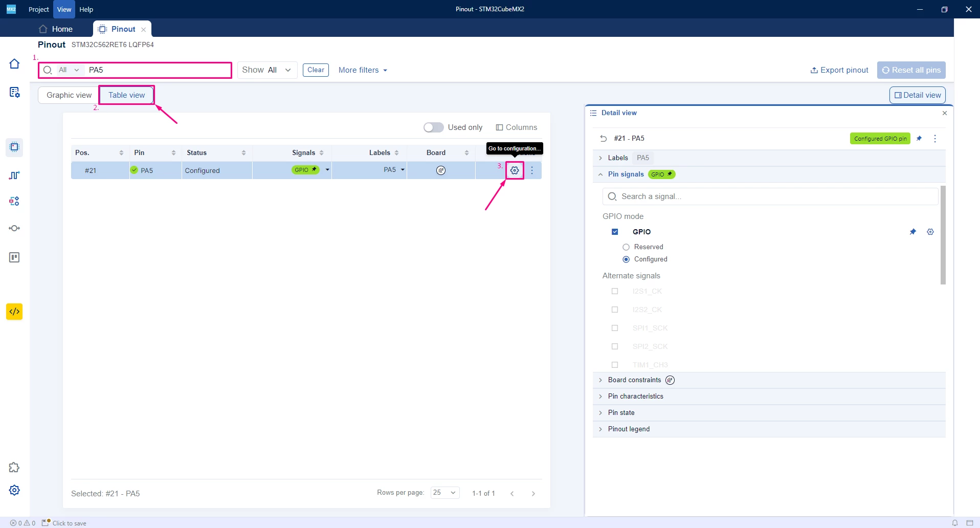
Task: Open the three-dot menu in PA5 row
Action: (532, 170)
